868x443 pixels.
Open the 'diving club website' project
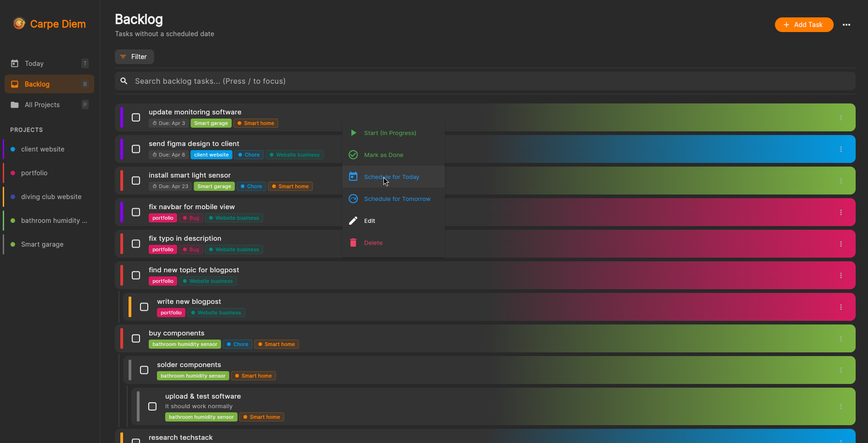(51, 197)
